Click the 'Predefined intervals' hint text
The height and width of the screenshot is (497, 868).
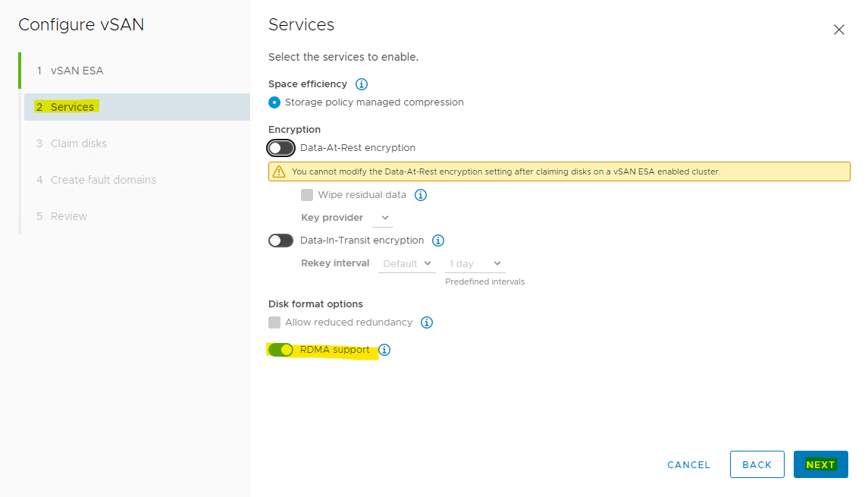tap(484, 282)
